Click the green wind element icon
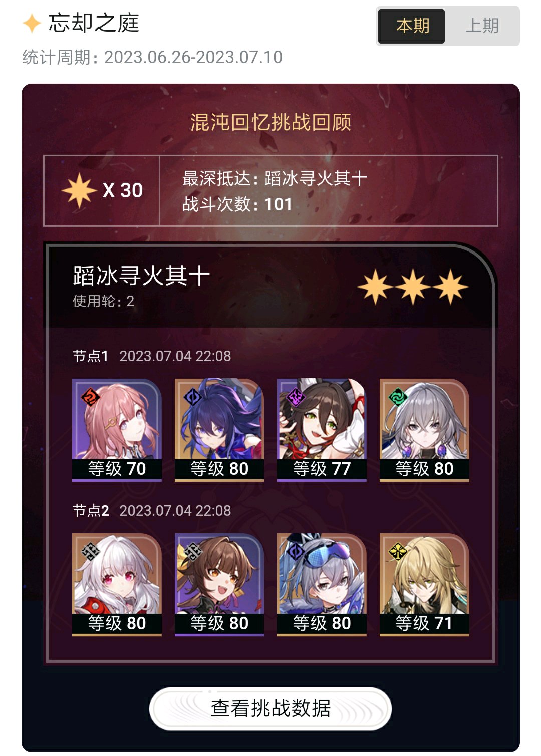Screen dimensions: 541x756 point(398,398)
